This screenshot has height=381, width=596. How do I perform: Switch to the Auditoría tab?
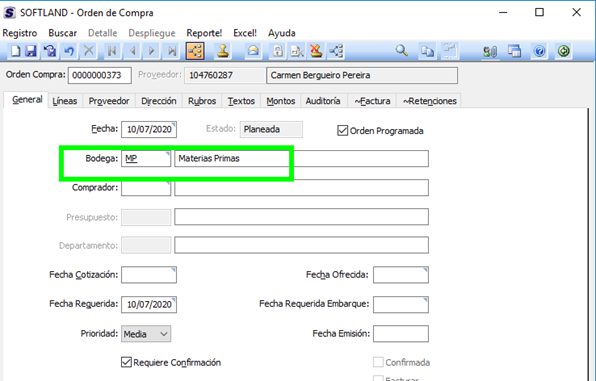(323, 101)
